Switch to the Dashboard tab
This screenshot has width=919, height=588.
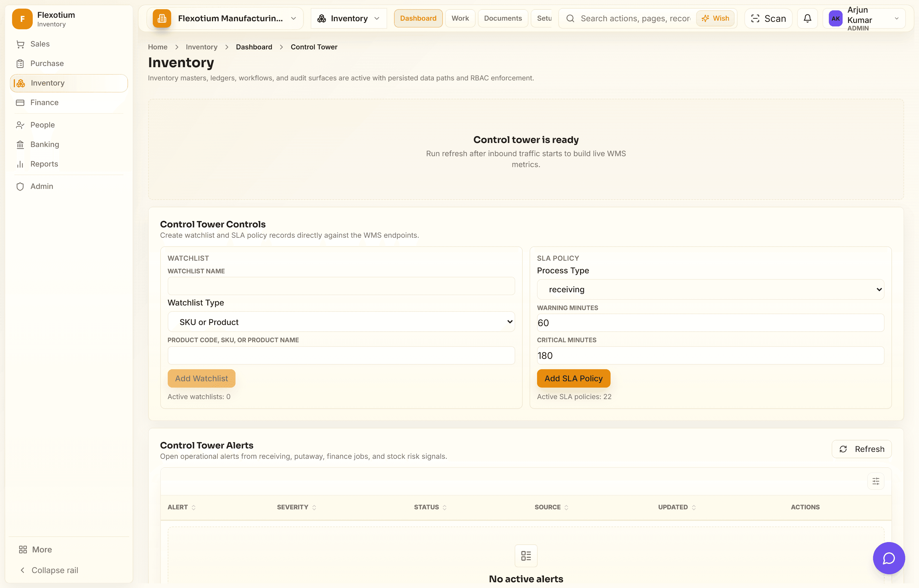click(x=418, y=18)
